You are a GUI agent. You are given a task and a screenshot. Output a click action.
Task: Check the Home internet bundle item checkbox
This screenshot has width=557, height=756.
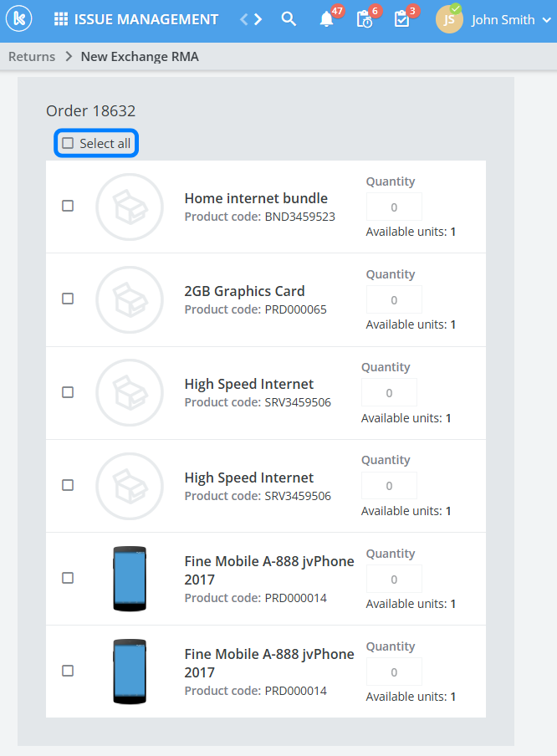(69, 206)
